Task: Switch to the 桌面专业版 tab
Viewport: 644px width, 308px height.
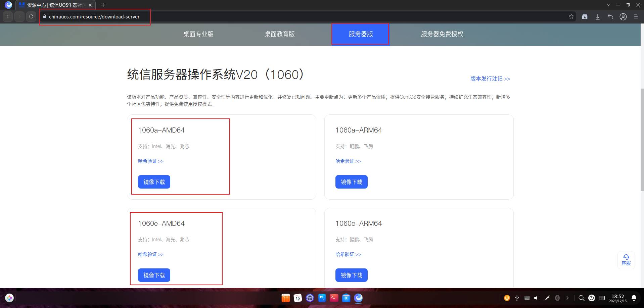Action: [198, 34]
